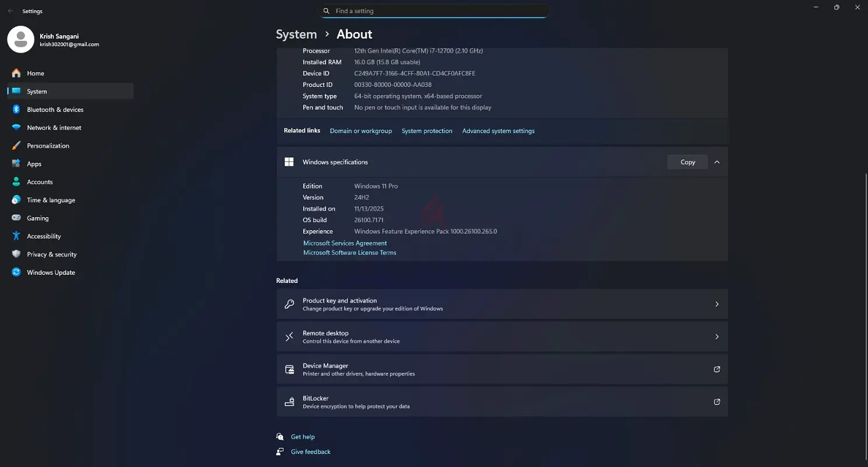The width and height of the screenshot is (868, 467).
Task: Click the Windows Update refresh icon
Action: 16,272
